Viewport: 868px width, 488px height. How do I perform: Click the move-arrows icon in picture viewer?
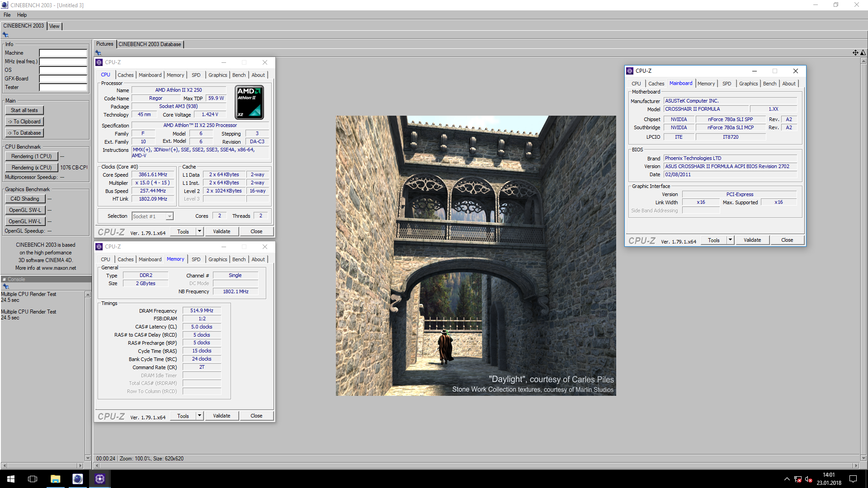coord(855,52)
